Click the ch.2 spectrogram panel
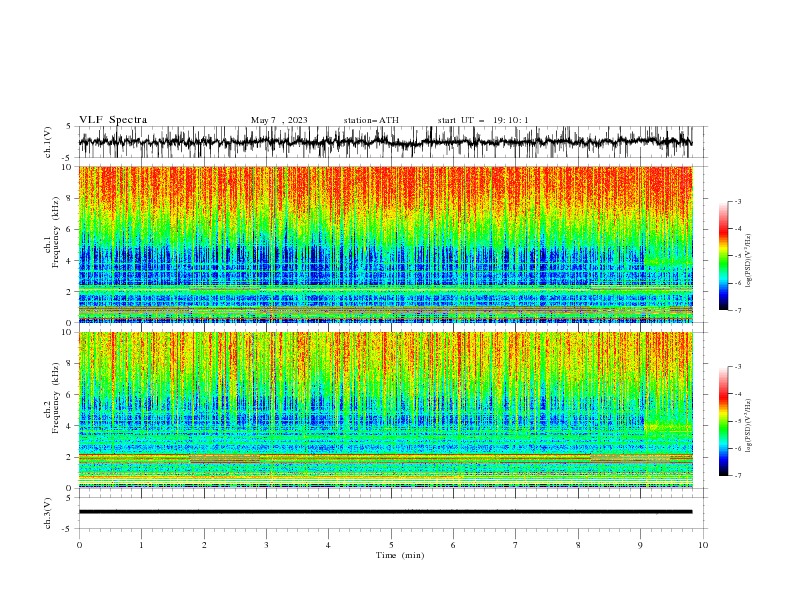 (x=385, y=410)
